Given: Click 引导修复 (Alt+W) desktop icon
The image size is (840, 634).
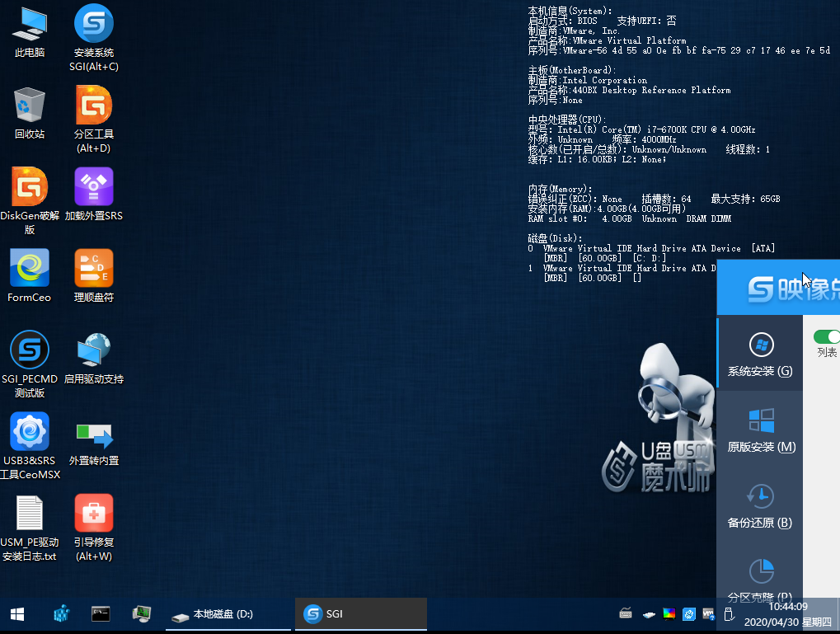Looking at the screenshot, I should pos(94,528).
